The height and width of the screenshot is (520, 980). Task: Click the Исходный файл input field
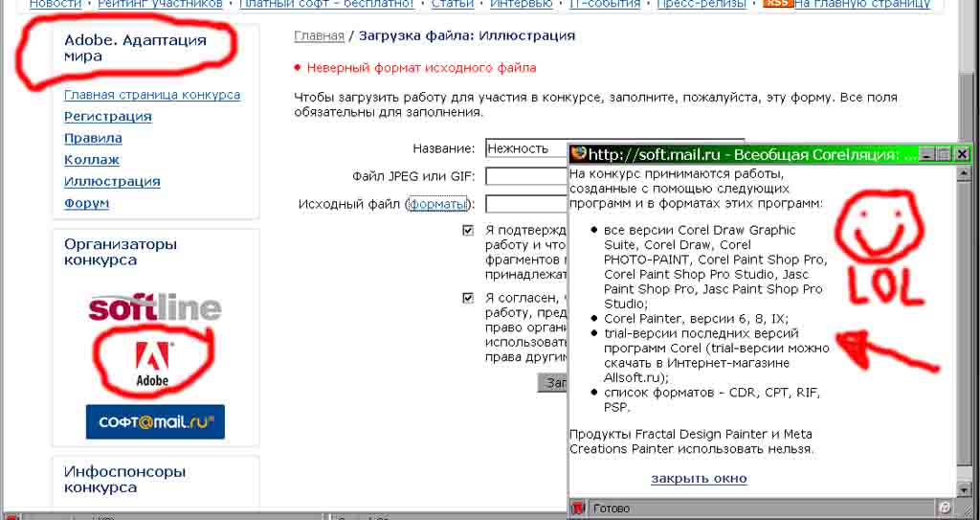click(526, 204)
